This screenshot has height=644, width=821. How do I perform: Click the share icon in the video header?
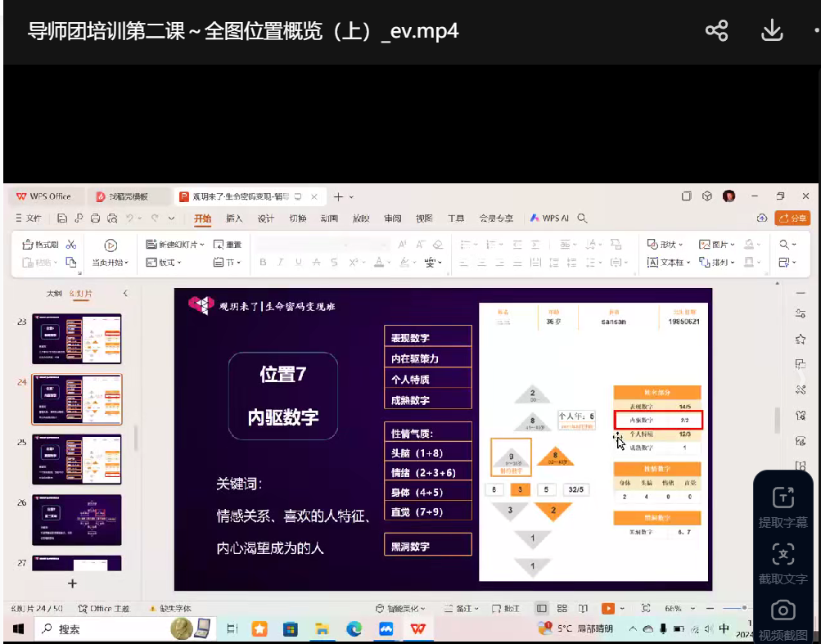(716, 31)
